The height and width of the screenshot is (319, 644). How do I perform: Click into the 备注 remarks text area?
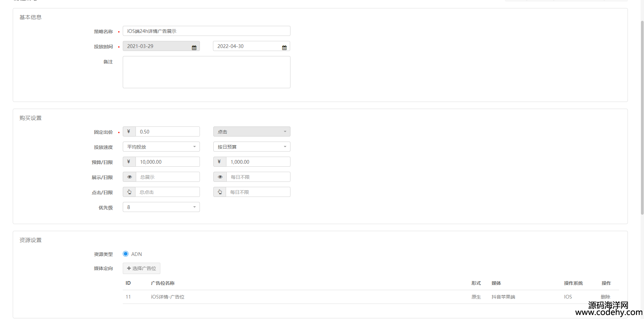pos(206,72)
